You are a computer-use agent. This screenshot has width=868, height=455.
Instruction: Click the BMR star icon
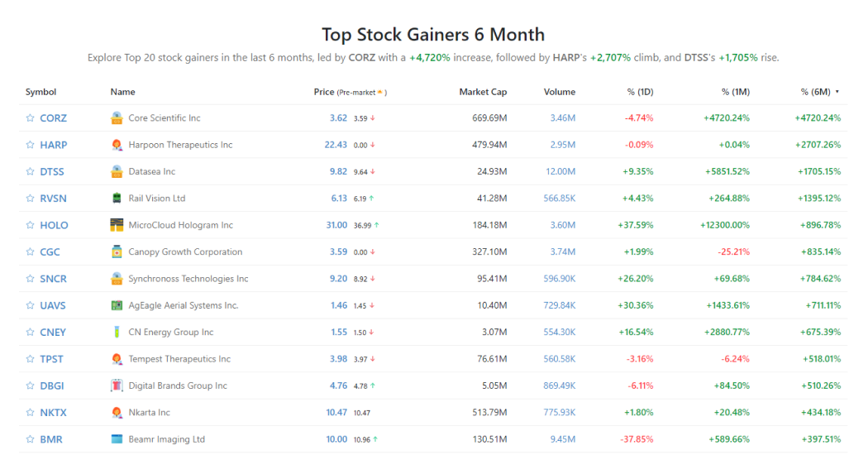(30, 439)
